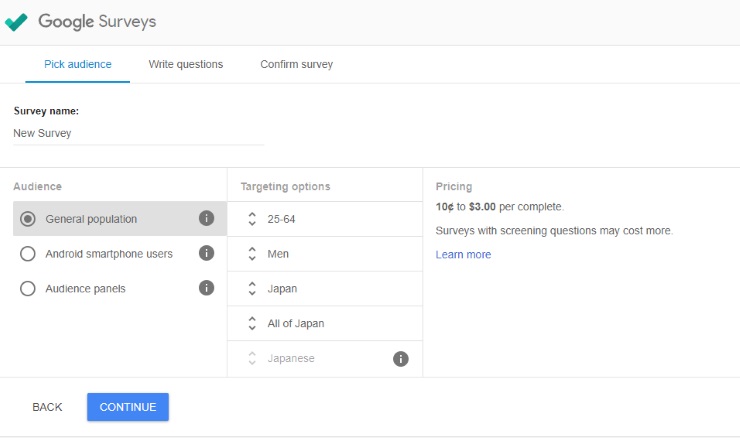Screen dimensions: 740x438
Task: Switch to the Write questions tab
Action: point(185,64)
